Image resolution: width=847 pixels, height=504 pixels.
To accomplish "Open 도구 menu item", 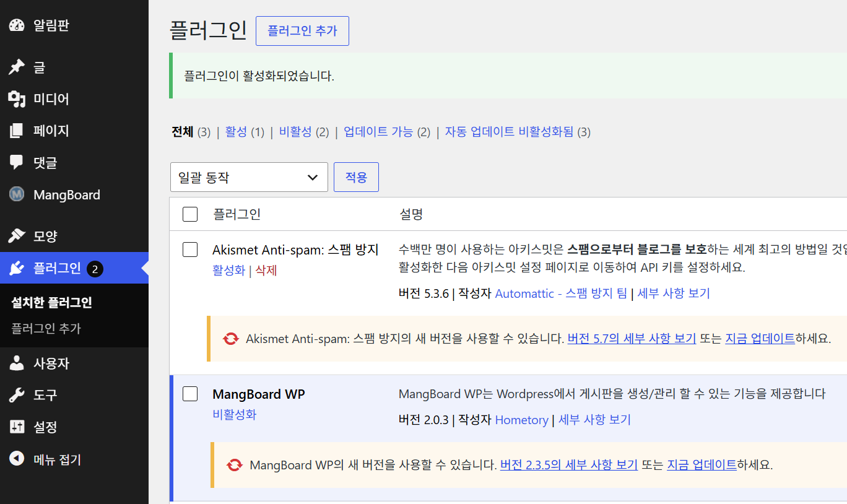I will click(74, 395).
